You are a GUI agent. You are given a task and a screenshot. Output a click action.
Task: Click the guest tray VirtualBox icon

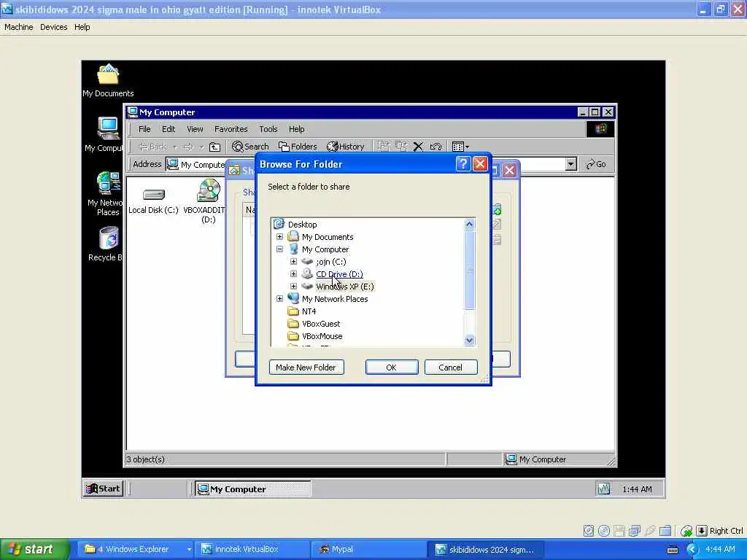point(603,489)
